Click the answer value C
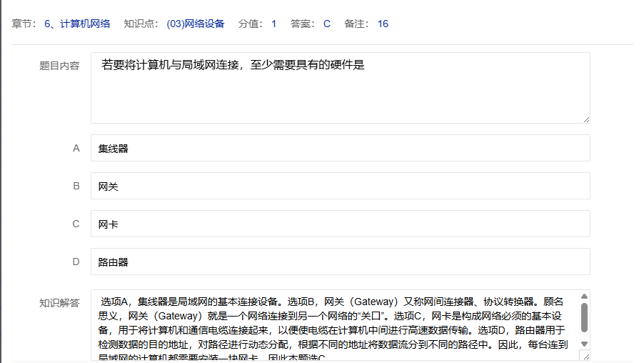 tap(327, 24)
